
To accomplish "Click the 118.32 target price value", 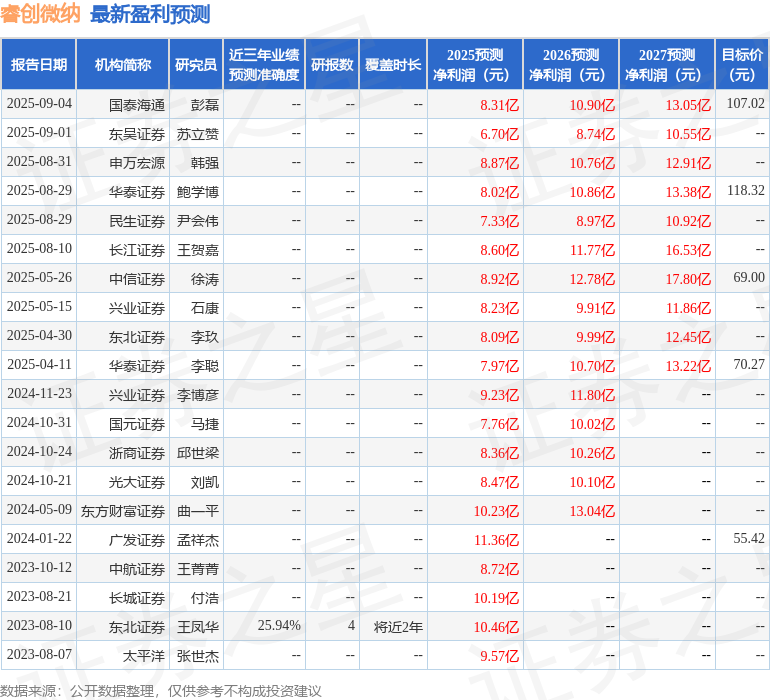I will [x=745, y=190].
